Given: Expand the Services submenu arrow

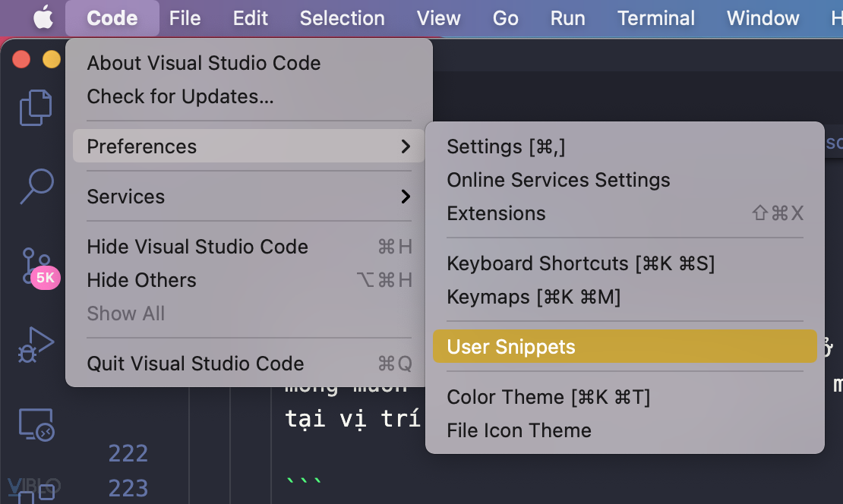Looking at the screenshot, I should tap(406, 197).
